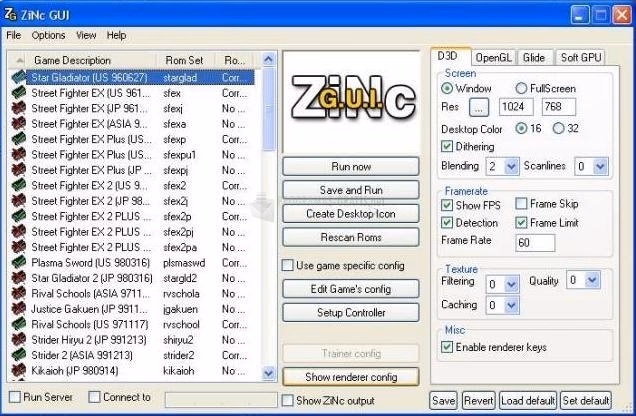Viewport: 636px width, 416px height.
Task: Check the Run Server box
Action: coord(15,397)
